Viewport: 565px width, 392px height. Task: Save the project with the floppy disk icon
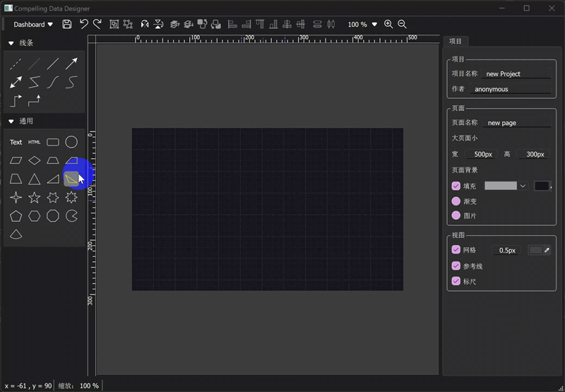[66, 24]
